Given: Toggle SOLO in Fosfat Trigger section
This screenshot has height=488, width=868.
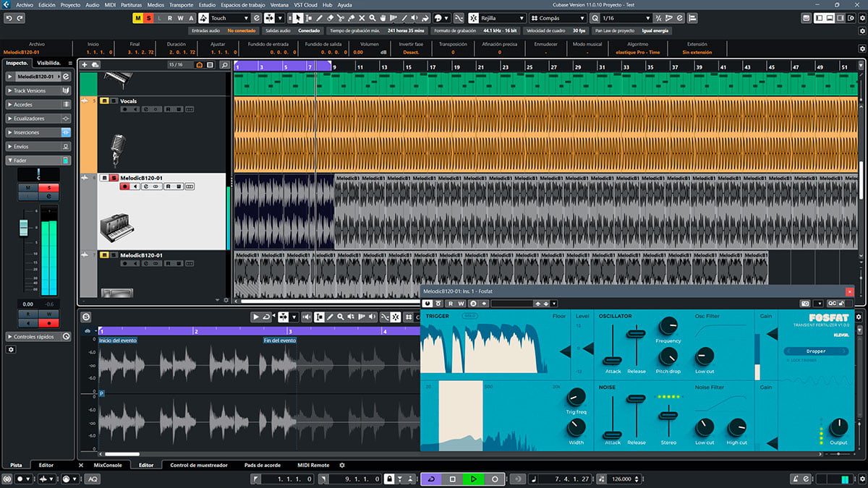Looking at the screenshot, I should click(469, 316).
